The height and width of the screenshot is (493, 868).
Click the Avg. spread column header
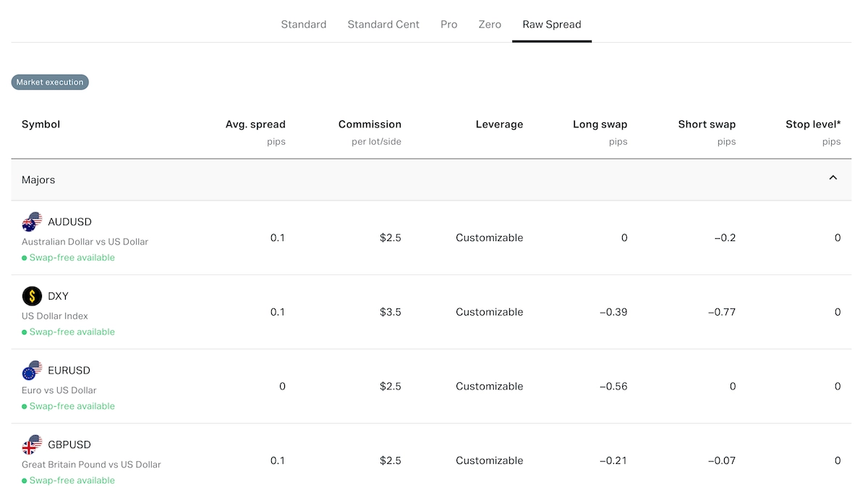(x=255, y=125)
